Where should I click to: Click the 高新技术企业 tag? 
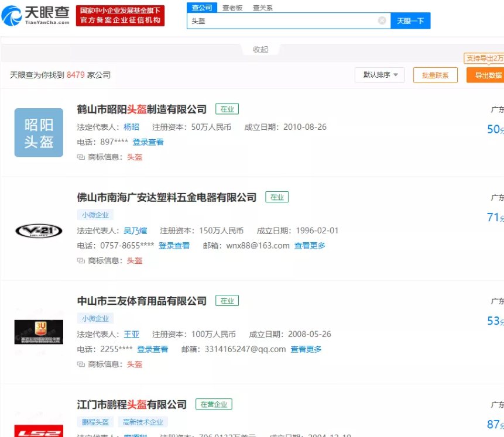coord(143,422)
